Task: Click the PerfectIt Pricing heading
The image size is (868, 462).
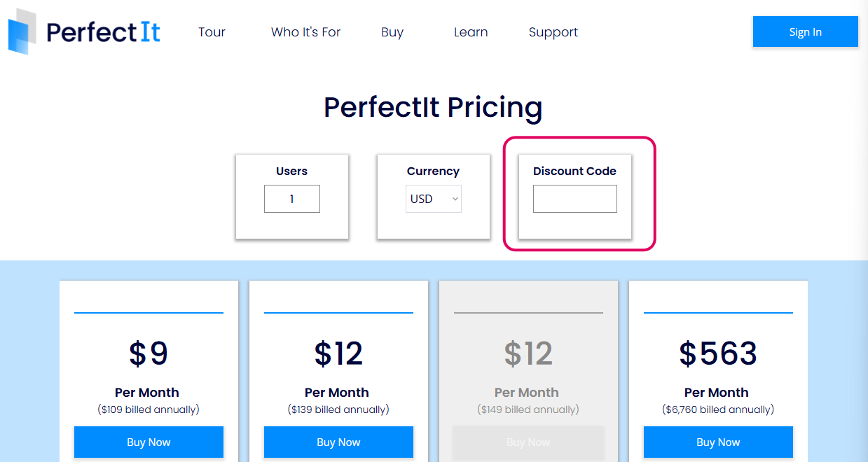Action: tap(433, 107)
